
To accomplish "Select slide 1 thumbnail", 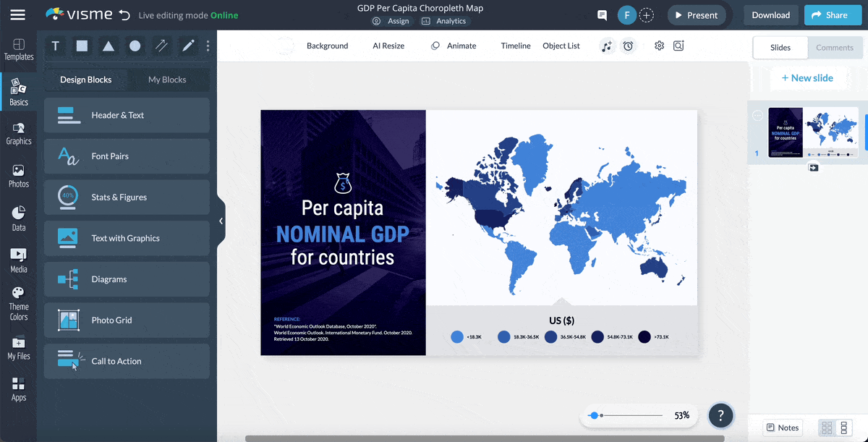I will (x=813, y=133).
